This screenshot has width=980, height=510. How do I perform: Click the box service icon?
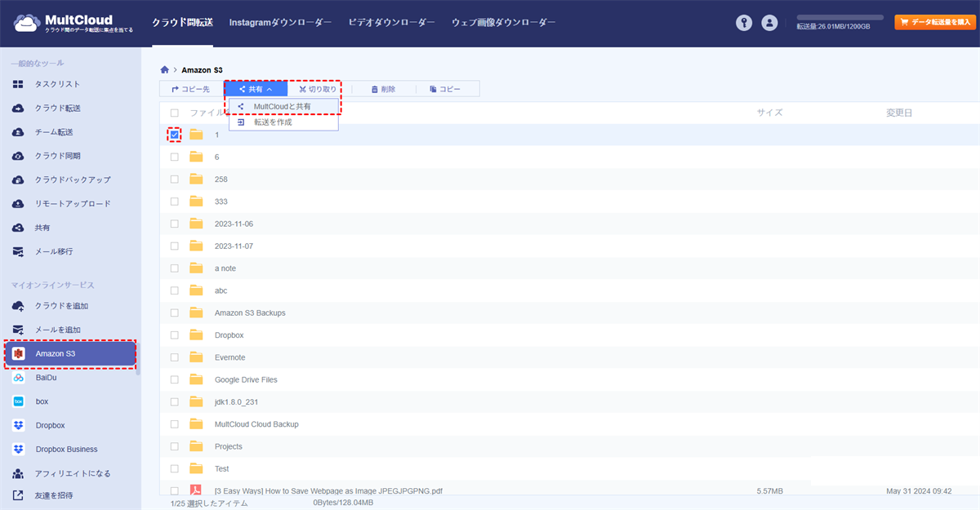click(x=18, y=401)
